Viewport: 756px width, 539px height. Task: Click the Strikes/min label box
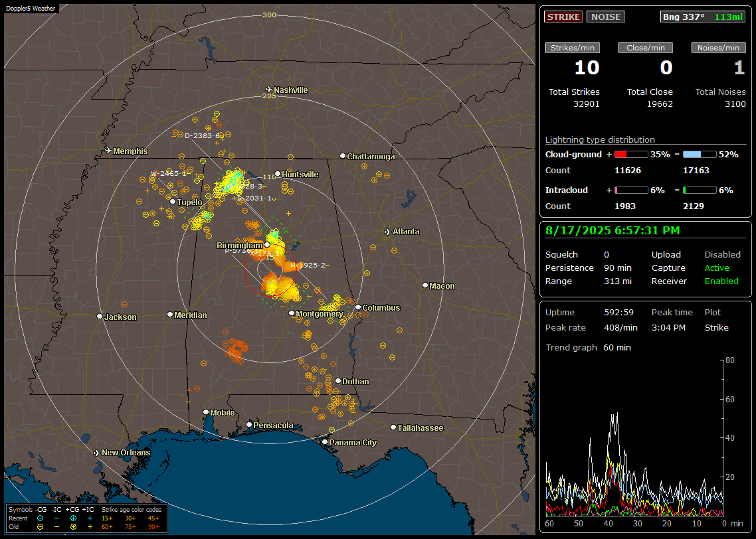point(572,48)
